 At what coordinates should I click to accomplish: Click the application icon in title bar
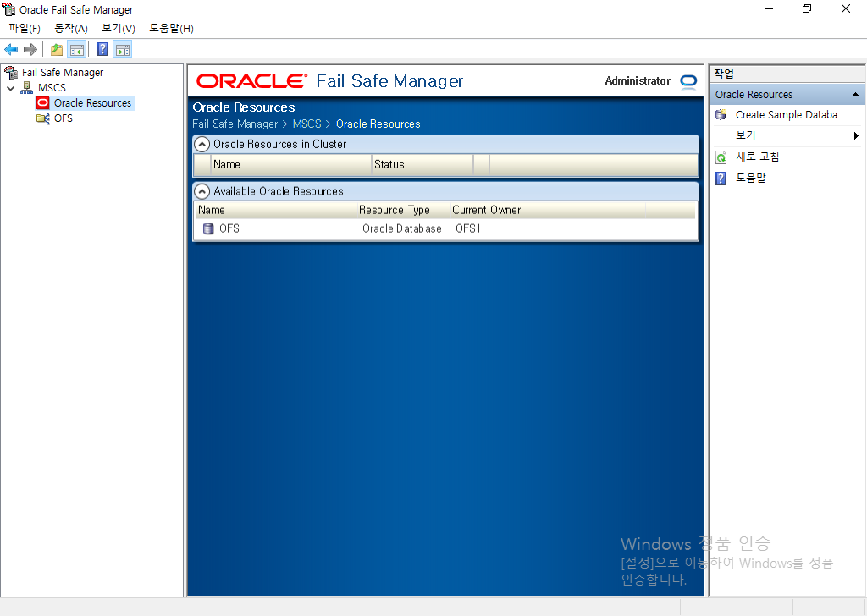coord(8,9)
